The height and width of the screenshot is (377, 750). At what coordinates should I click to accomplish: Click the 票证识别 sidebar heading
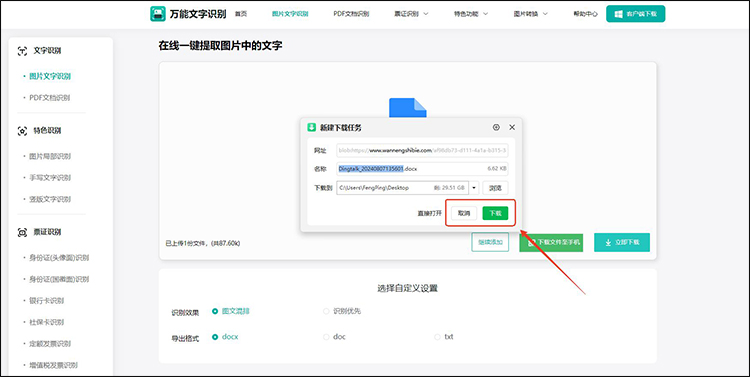47,232
